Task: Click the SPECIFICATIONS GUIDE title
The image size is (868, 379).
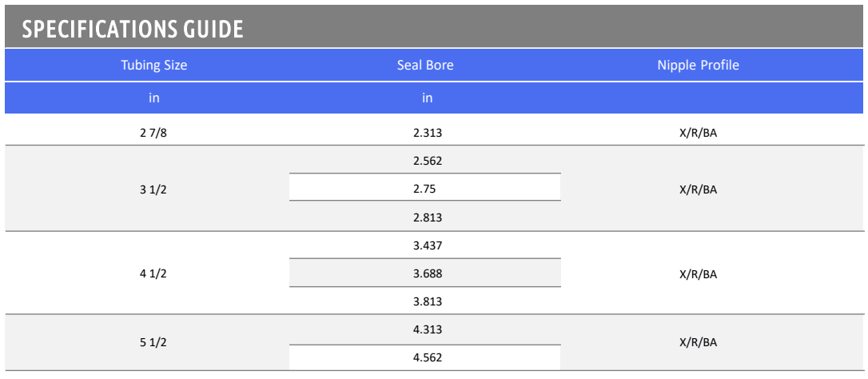Action: 133,30
